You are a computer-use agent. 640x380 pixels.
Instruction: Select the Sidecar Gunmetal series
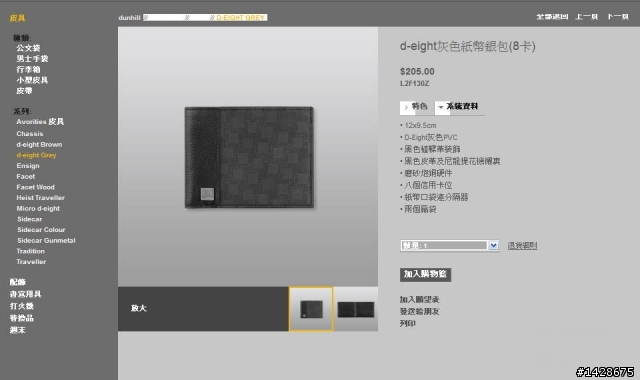click(x=46, y=240)
